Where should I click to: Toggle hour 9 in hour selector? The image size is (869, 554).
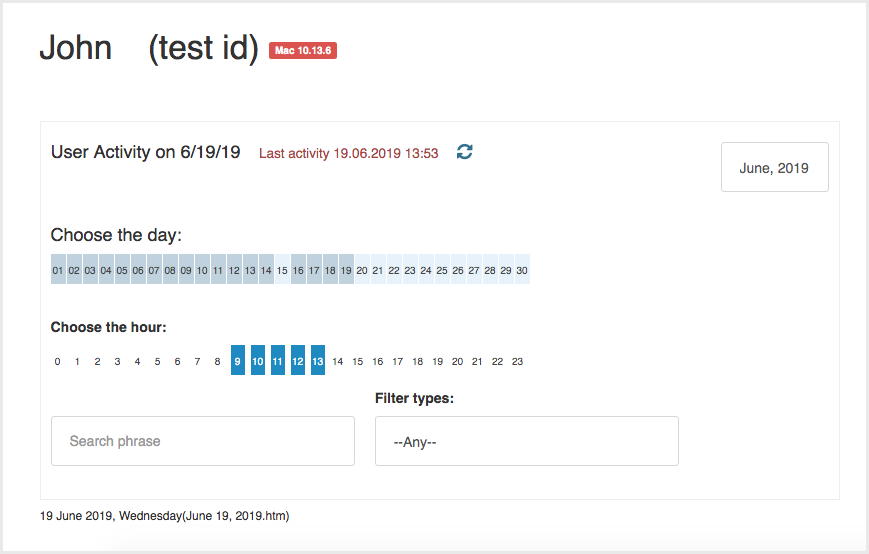(x=238, y=360)
